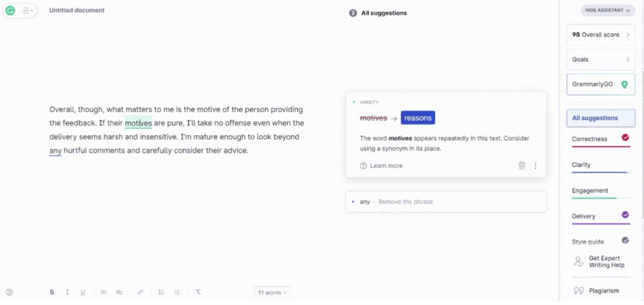
Task: Toggle italic formatting button
Action: (x=67, y=292)
